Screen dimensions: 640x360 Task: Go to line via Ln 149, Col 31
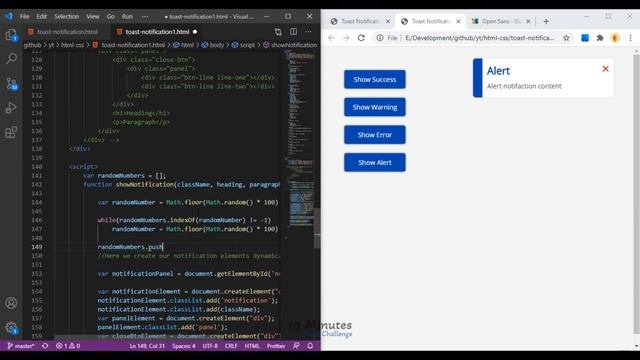pyautogui.click(x=147, y=346)
